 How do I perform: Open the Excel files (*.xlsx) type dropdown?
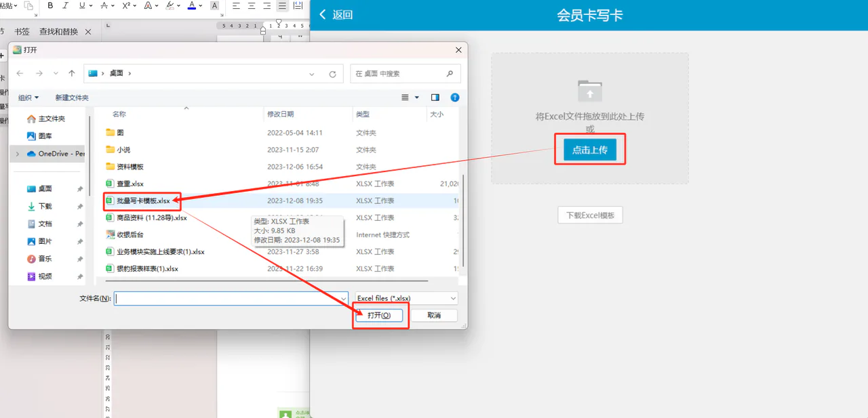[x=406, y=298]
